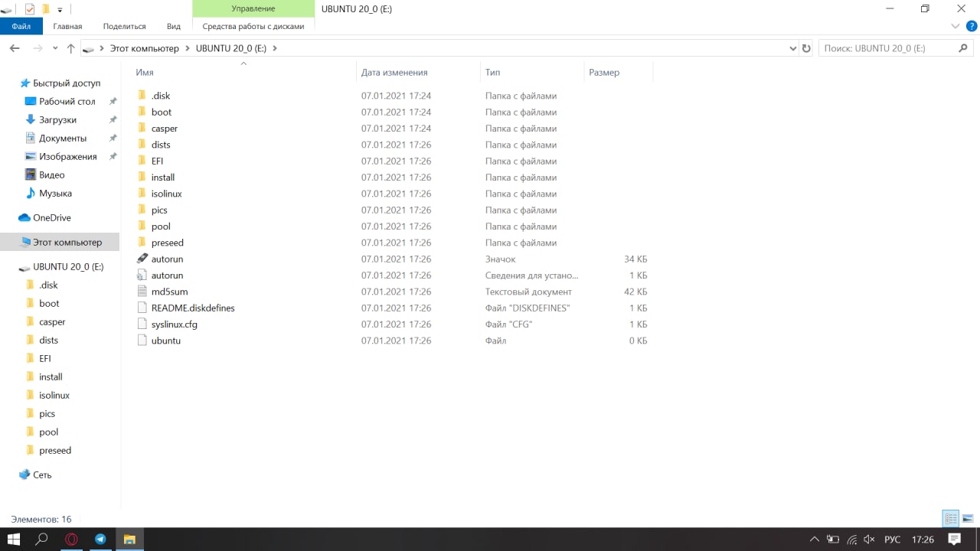980x551 pixels.
Task: Select the isolinux folder in file list
Action: click(166, 194)
